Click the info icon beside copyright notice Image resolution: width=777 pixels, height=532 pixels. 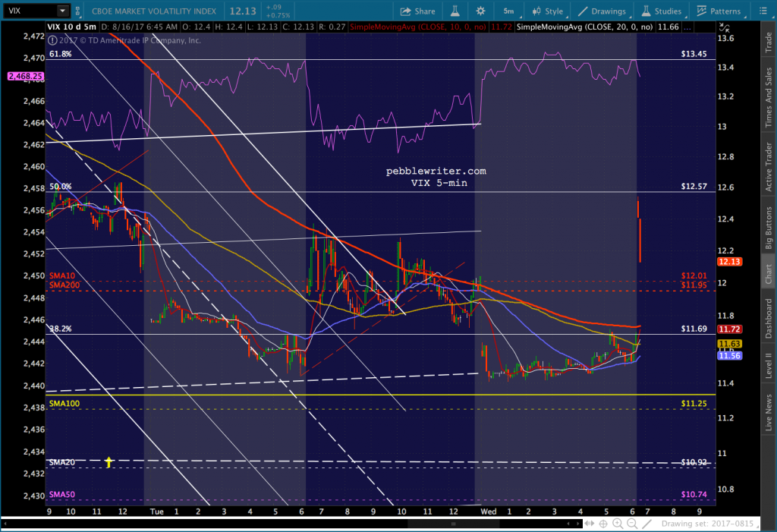(x=52, y=41)
